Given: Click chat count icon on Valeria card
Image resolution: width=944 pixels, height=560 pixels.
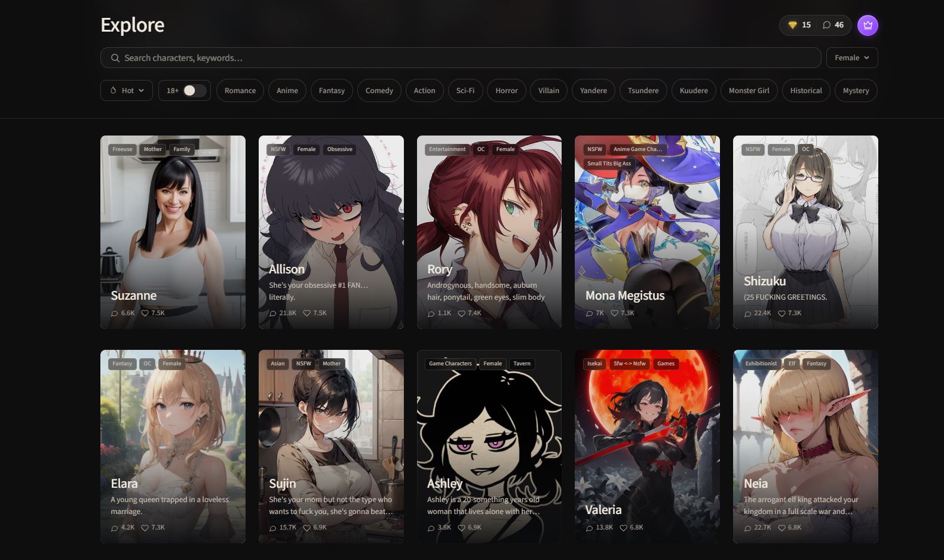Looking at the screenshot, I should [x=589, y=527].
